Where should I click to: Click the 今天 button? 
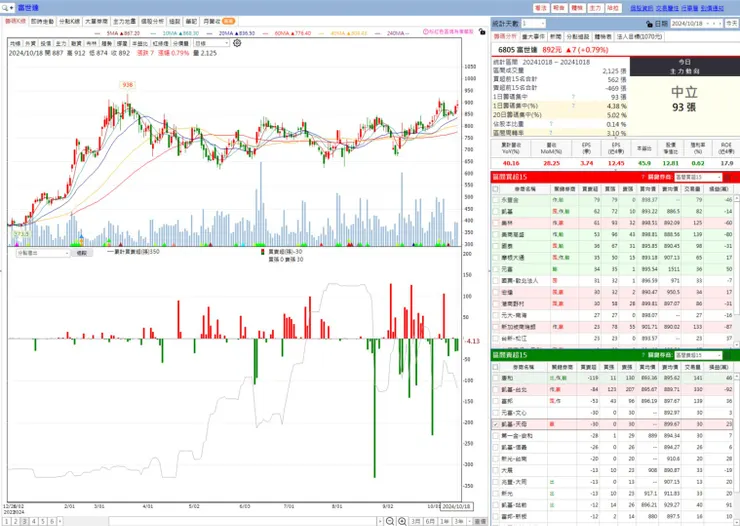pos(731,23)
